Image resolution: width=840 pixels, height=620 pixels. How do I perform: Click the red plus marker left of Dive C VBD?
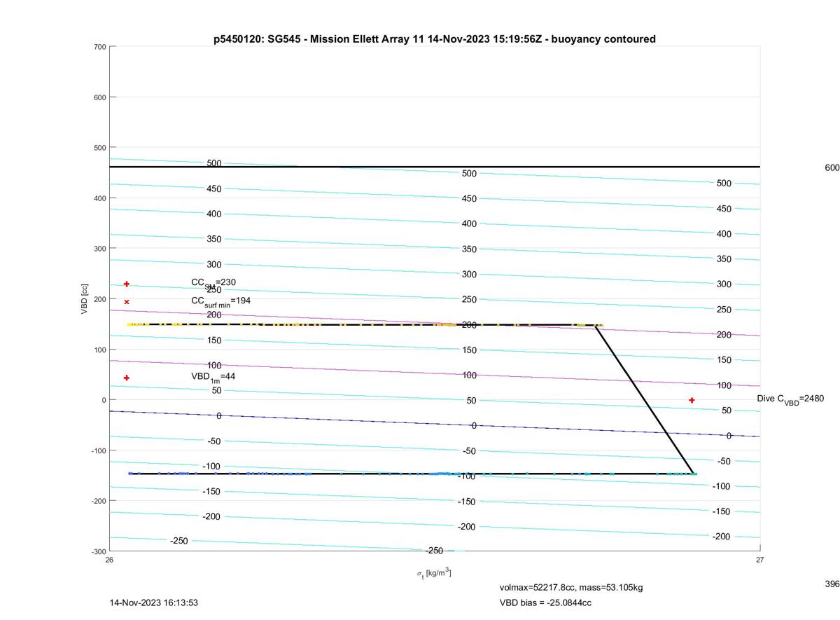click(x=692, y=400)
